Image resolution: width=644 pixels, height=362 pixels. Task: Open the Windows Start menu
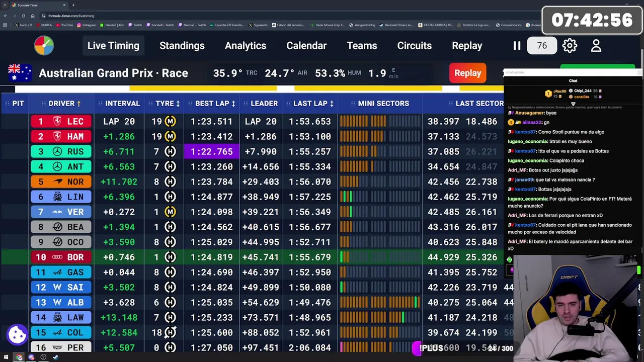tap(6, 357)
